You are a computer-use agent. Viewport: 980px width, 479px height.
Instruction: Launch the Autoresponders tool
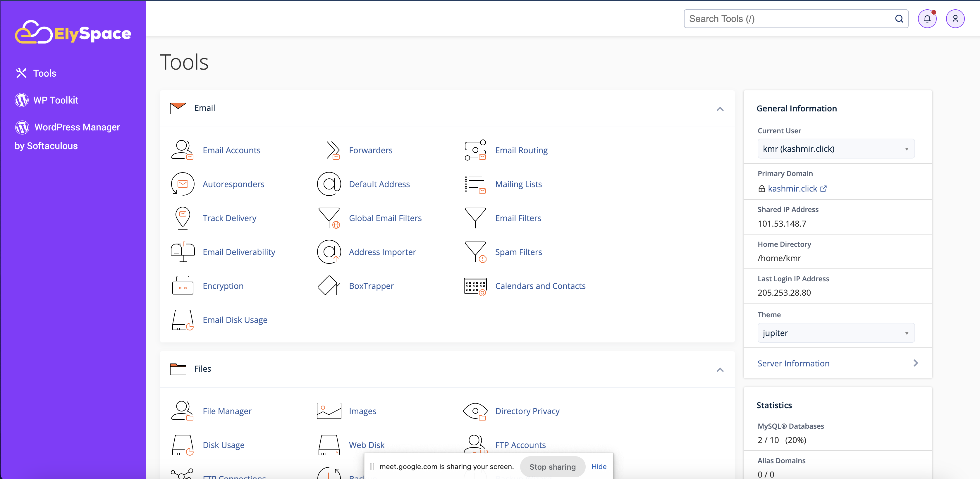(233, 184)
